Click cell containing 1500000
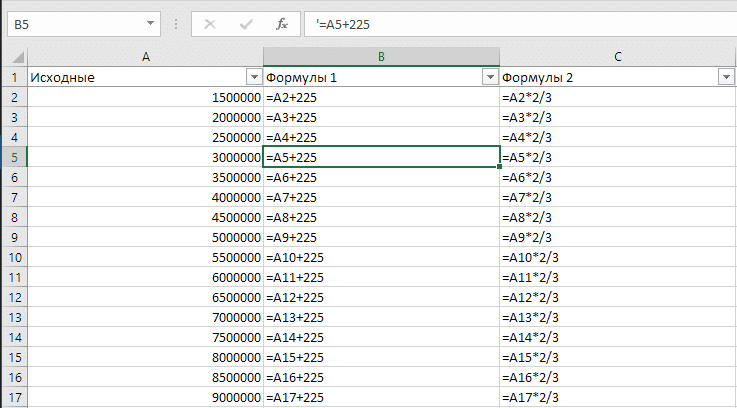This screenshot has height=408, width=737. (145, 97)
